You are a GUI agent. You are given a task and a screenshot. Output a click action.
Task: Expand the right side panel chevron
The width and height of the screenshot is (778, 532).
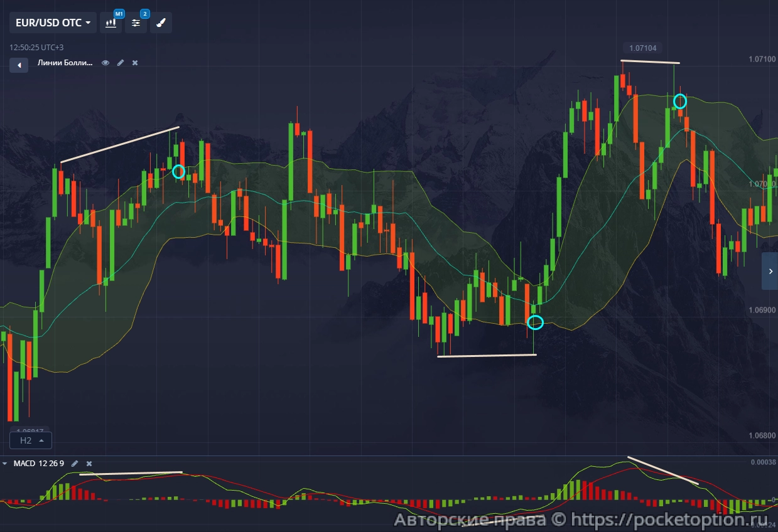pyautogui.click(x=770, y=271)
